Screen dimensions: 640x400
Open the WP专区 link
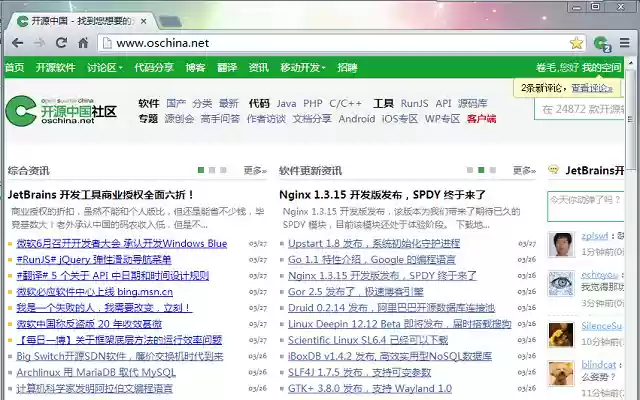tap(442, 119)
